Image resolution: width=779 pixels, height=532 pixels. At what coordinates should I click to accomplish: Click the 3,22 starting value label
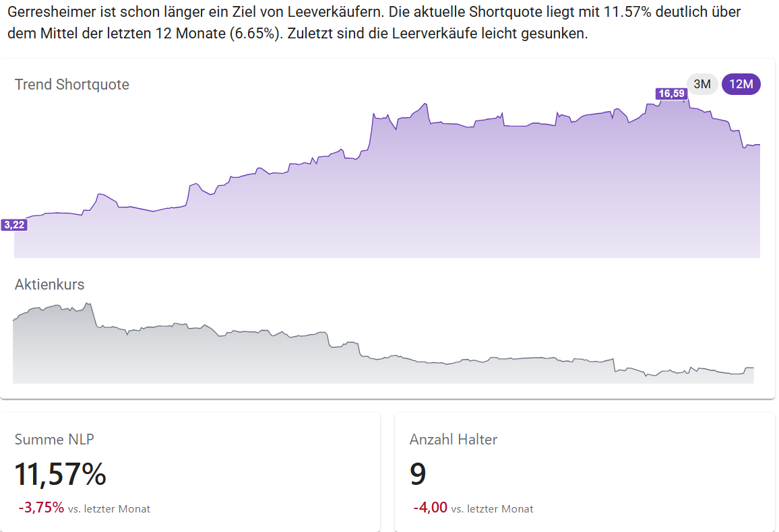13,224
